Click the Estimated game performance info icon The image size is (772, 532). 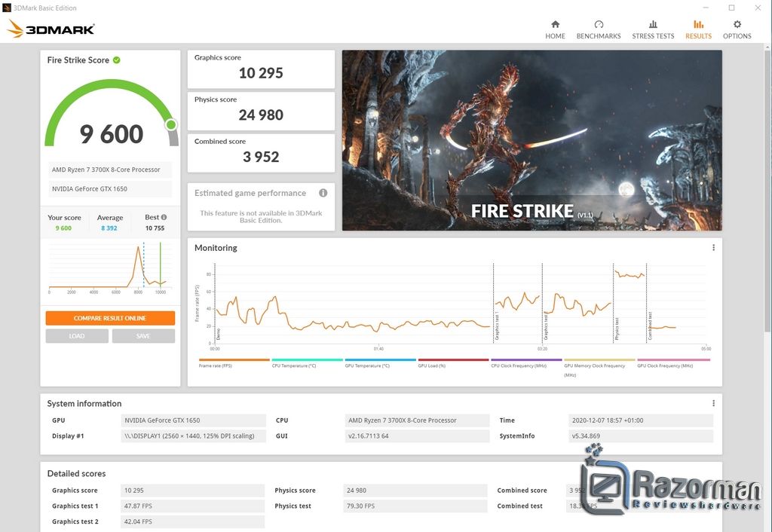(x=323, y=193)
